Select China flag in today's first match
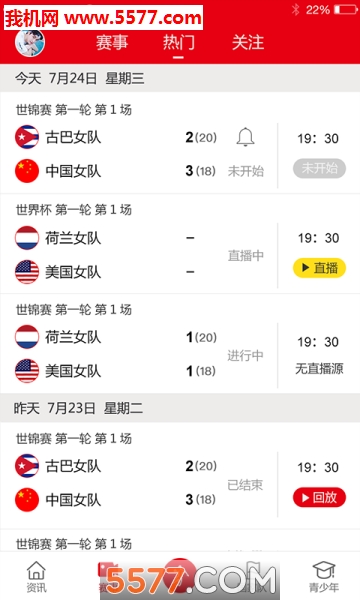Screen dimensions: 360x600 tap(27, 171)
